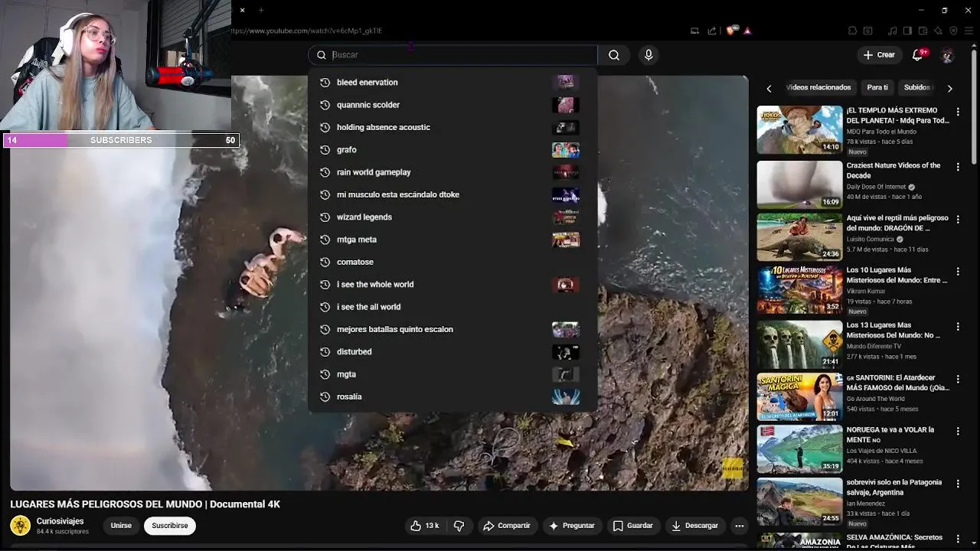
Task: Open NORUEGA te va a VOLAR title
Action: (x=890, y=435)
